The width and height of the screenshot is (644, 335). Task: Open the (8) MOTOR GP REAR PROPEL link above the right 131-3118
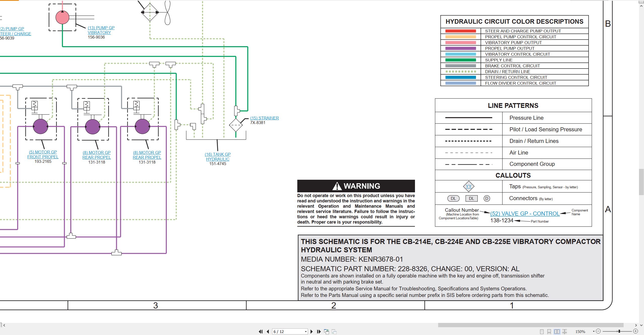click(147, 155)
